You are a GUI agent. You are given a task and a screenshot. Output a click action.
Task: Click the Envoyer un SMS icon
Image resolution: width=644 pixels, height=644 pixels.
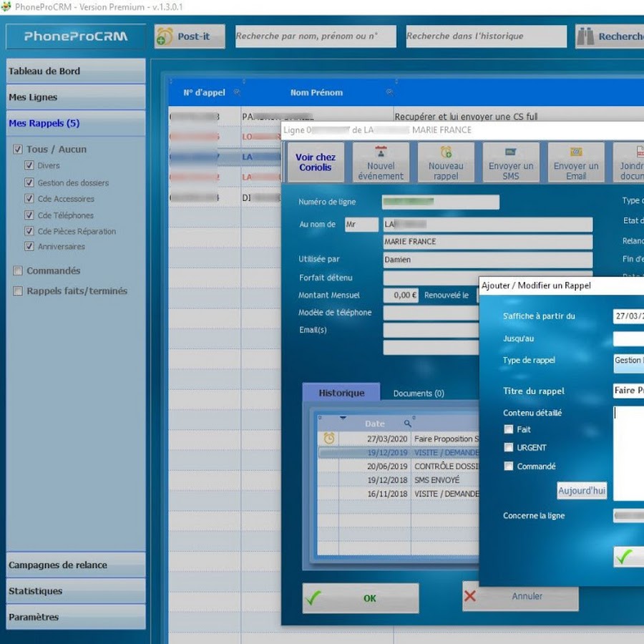(511, 152)
